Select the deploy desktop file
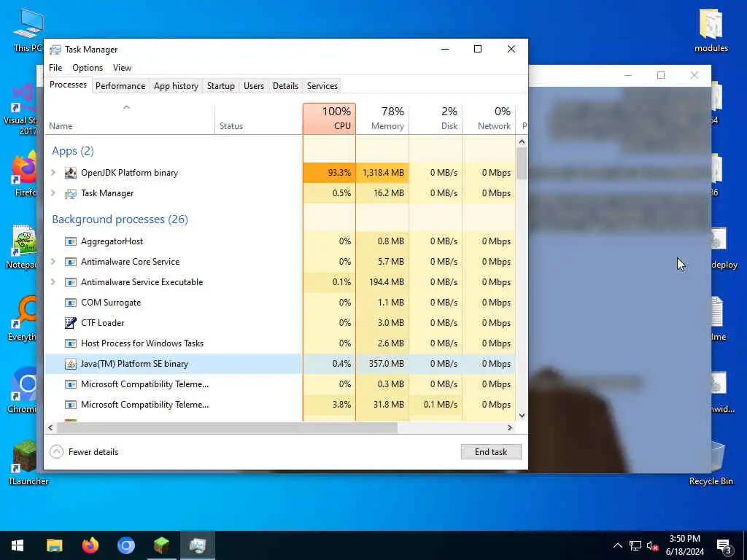This screenshot has width=747, height=560. pos(723,248)
